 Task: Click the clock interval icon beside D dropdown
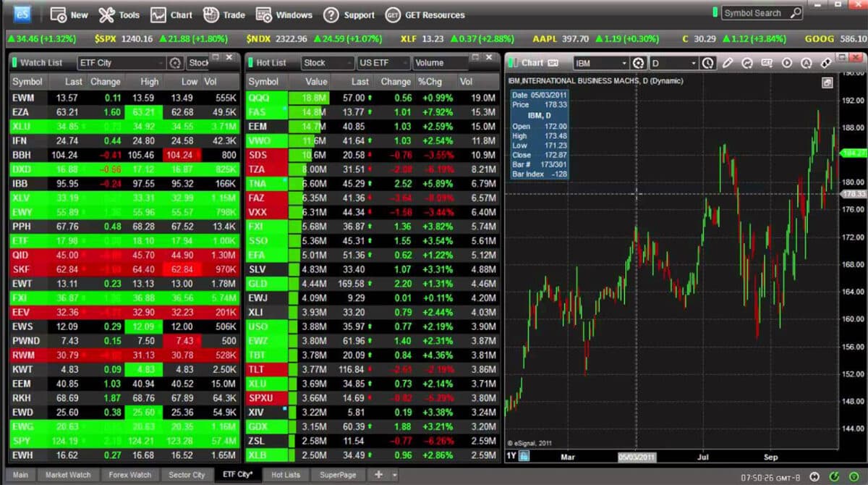click(708, 63)
